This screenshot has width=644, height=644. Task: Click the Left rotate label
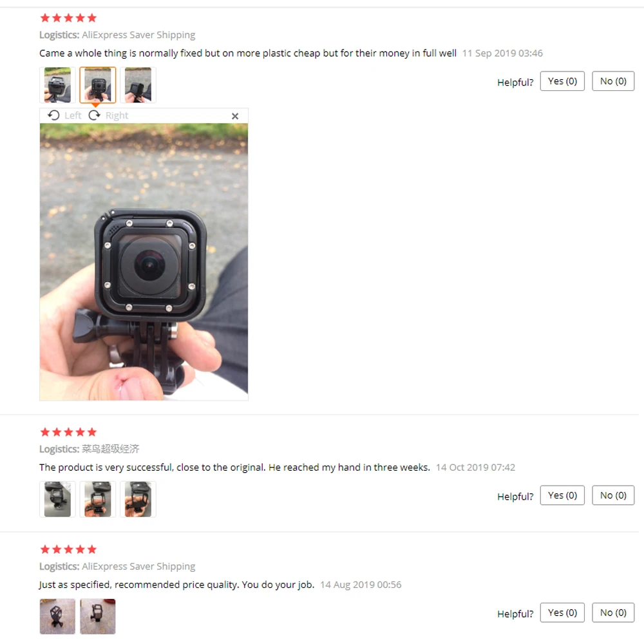coord(73,115)
